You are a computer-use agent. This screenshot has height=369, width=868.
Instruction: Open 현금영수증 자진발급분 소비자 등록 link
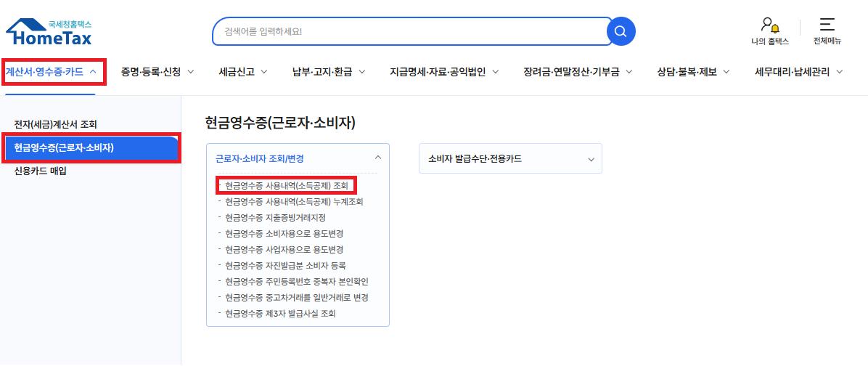286,265
